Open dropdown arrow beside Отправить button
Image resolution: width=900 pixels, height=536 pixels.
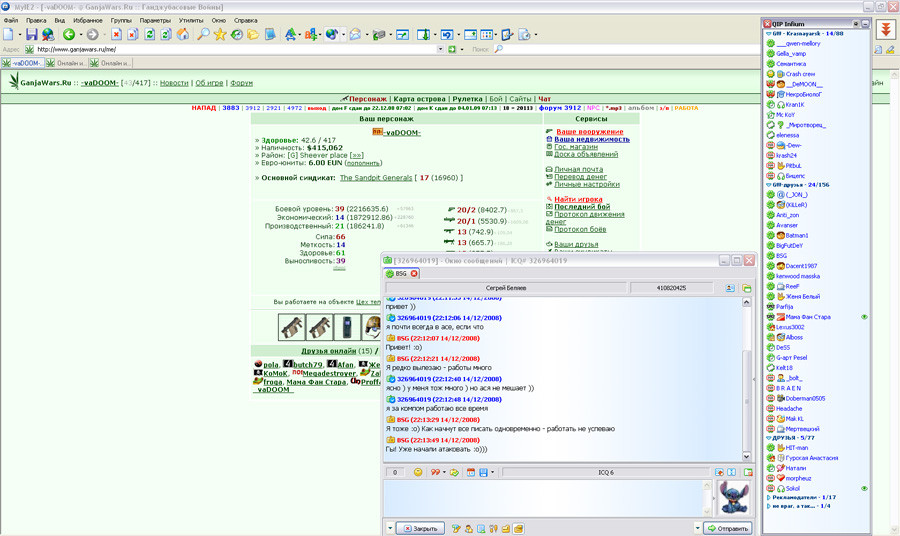(x=697, y=528)
